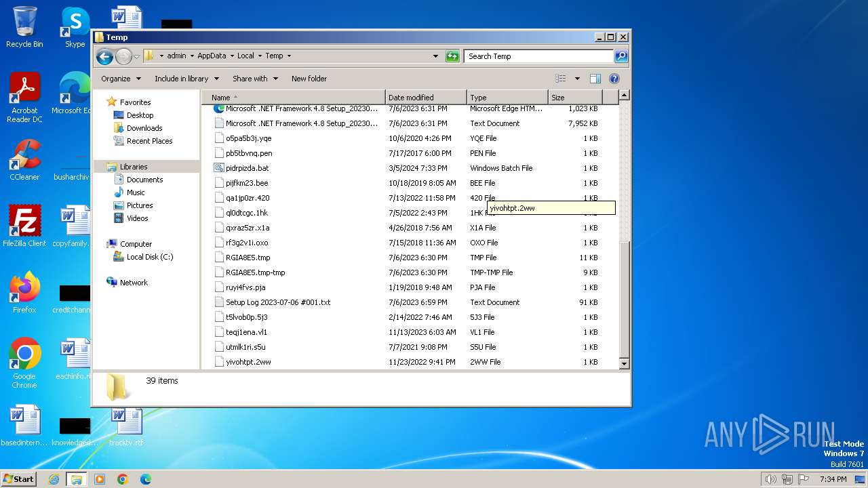Open the Organize menu

tap(121, 79)
